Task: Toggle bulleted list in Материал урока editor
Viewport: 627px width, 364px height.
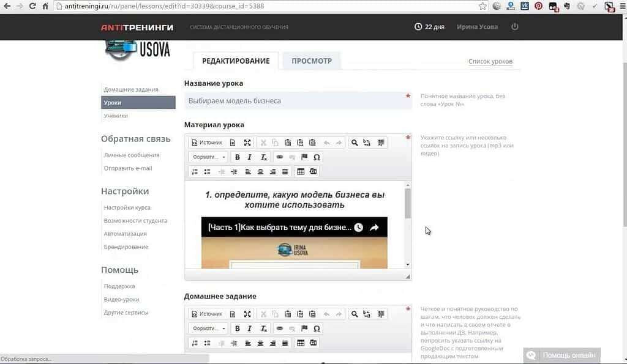Action: (207, 171)
